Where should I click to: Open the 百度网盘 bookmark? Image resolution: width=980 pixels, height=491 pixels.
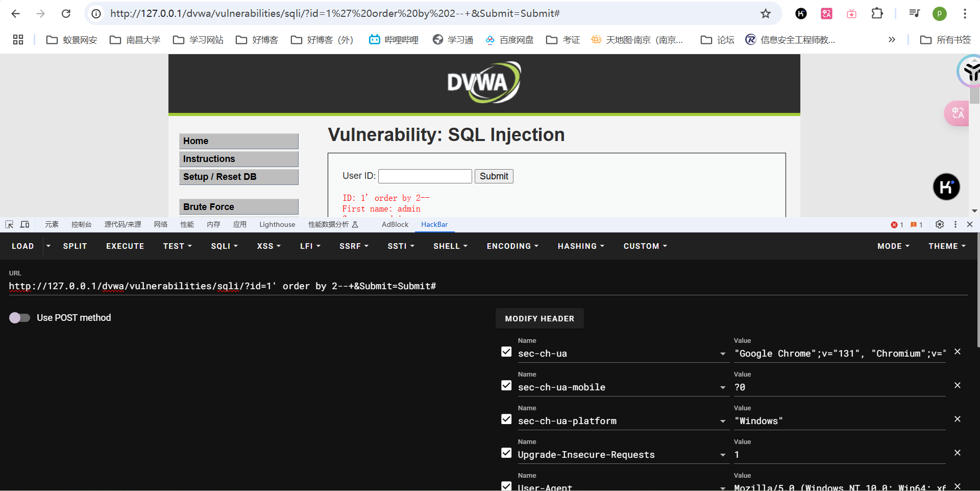[x=509, y=40]
